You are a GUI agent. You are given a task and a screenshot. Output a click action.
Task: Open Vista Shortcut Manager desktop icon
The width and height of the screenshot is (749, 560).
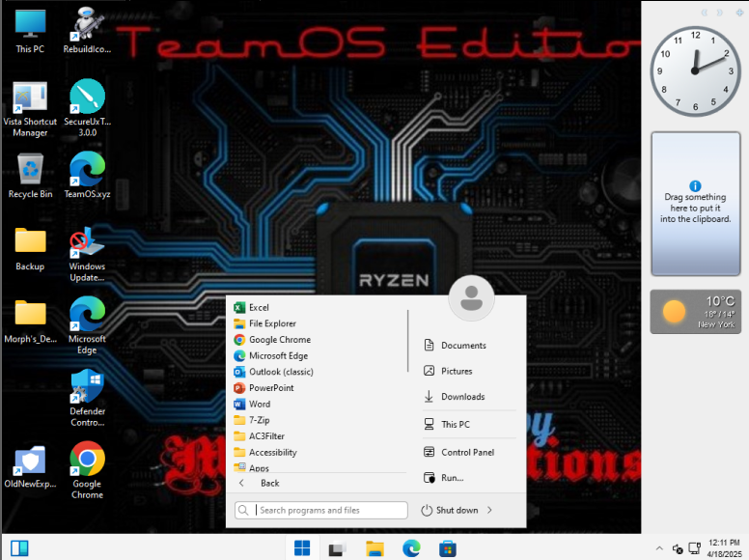point(30,110)
